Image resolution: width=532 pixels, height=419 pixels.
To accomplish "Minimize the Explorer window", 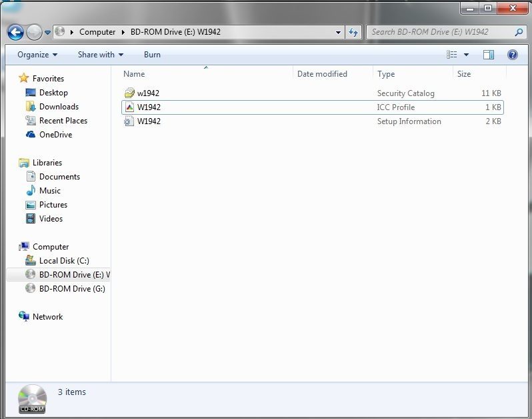I will click(x=470, y=8).
